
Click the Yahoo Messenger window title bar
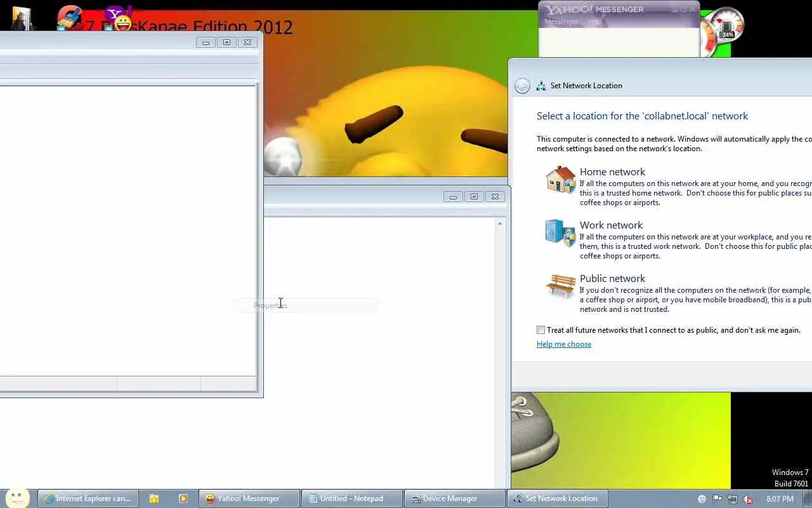click(x=619, y=10)
